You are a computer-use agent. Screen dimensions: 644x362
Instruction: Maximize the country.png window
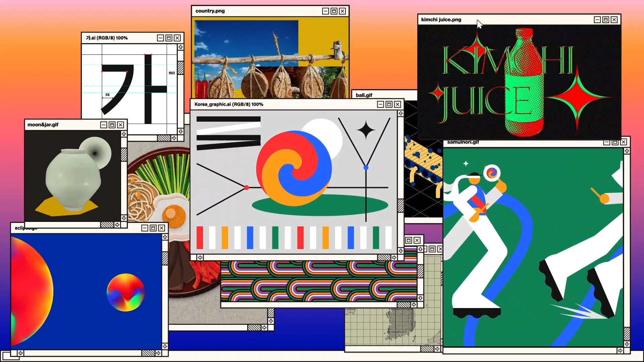[334, 11]
